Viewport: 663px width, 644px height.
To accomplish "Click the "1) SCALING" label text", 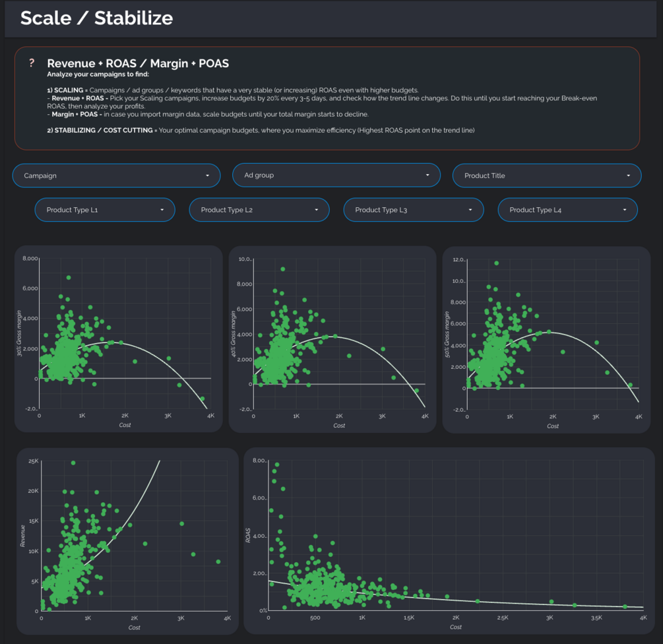I will (65, 90).
